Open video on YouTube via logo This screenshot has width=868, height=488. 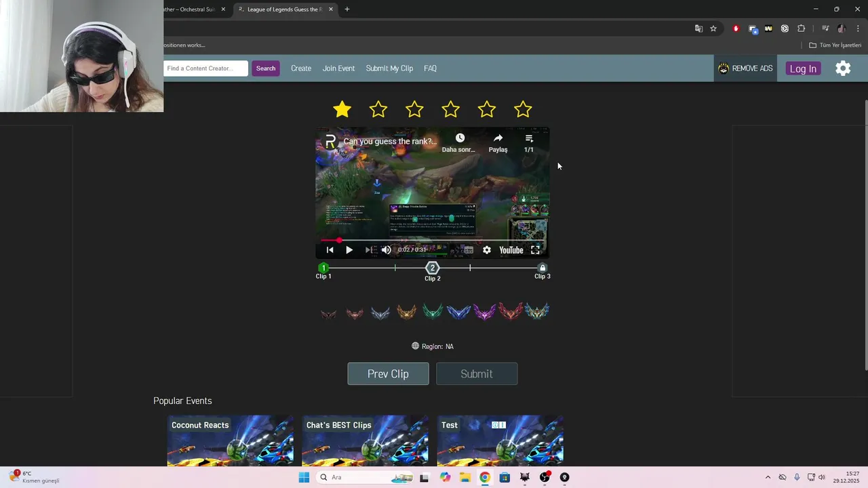coord(511,250)
